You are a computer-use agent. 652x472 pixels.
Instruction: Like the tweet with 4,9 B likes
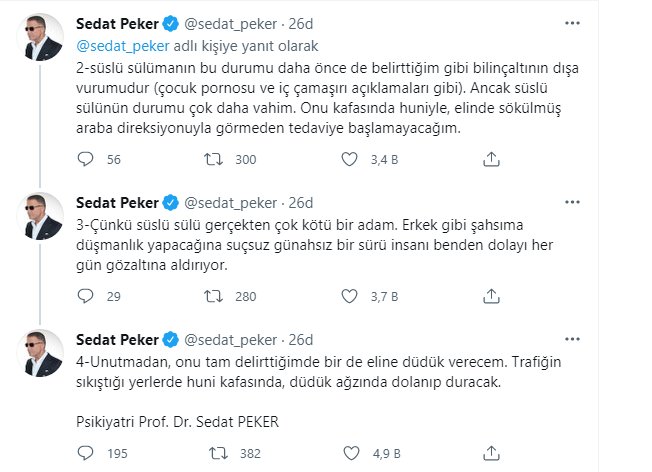pos(351,453)
